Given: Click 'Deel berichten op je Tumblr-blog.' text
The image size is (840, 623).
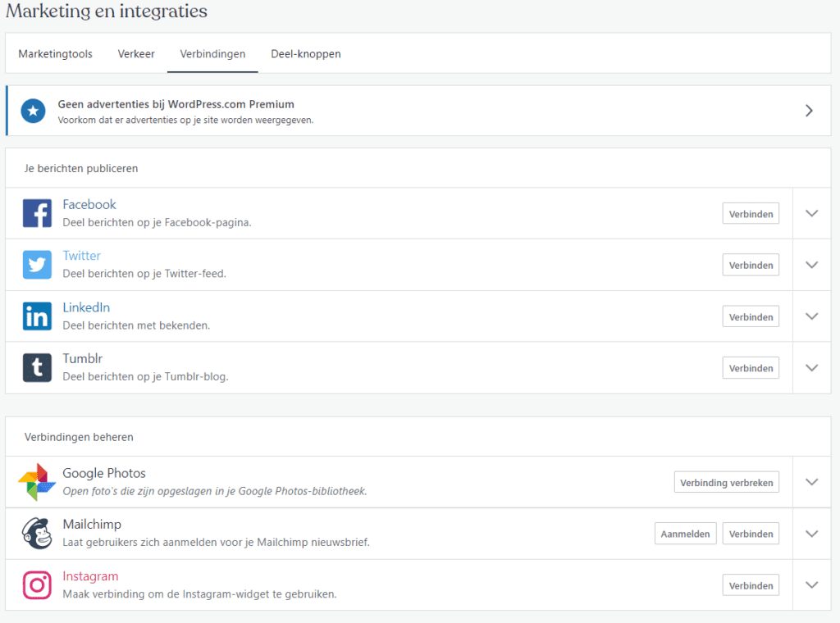Looking at the screenshot, I should [145, 376].
